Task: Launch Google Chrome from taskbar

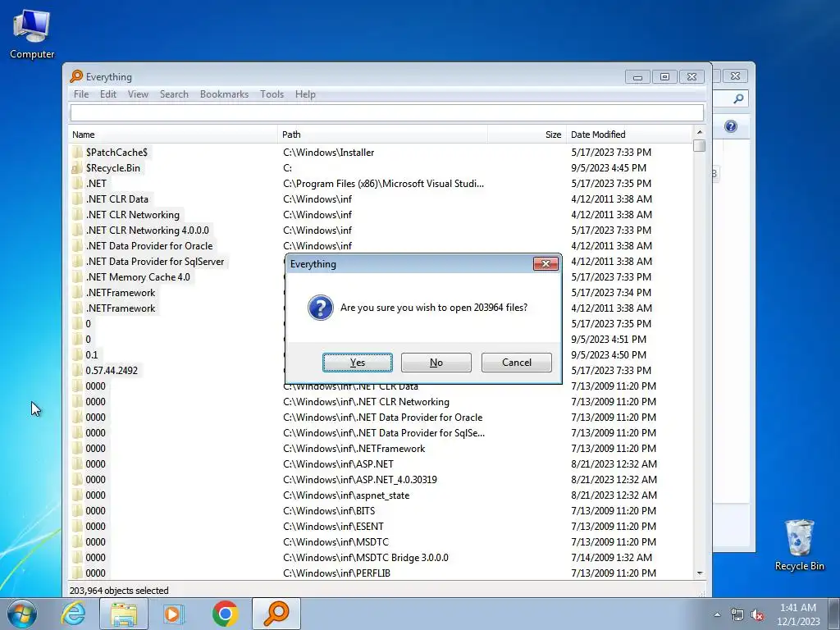Action: tap(225, 614)
